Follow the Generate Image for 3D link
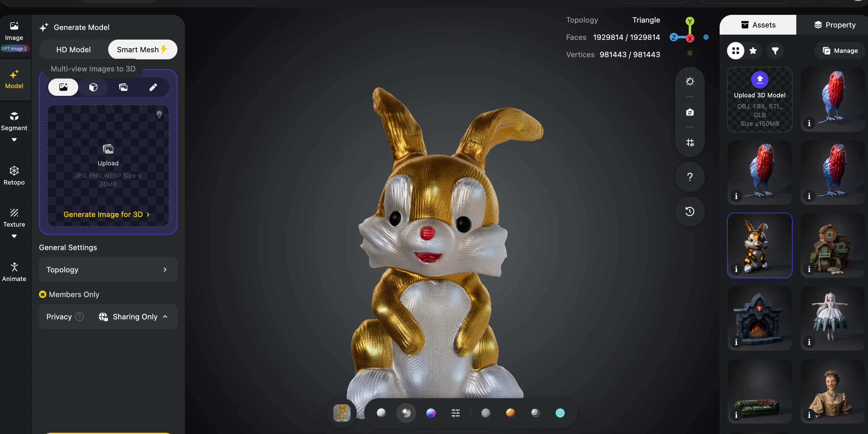868x434 pixels. tap(106, 214)
